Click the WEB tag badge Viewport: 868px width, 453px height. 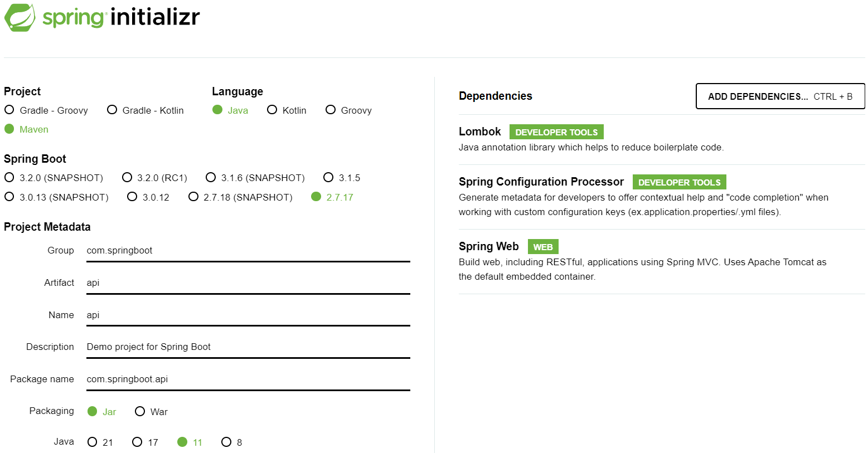click(x=543, y=247)
